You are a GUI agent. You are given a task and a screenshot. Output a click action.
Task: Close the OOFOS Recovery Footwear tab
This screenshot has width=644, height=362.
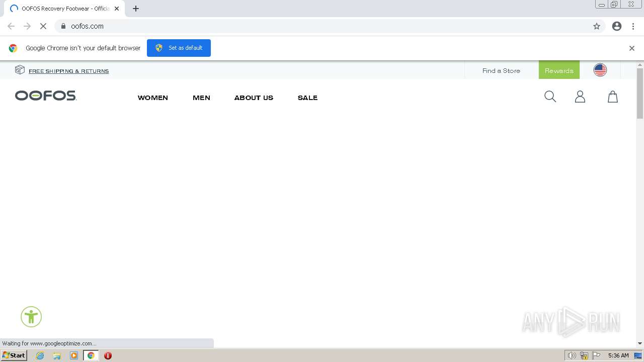coord(117,9)
